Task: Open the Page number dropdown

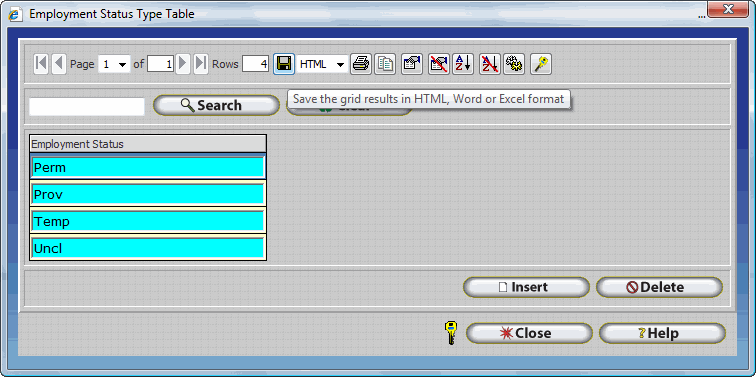Action: pos(114,64)
